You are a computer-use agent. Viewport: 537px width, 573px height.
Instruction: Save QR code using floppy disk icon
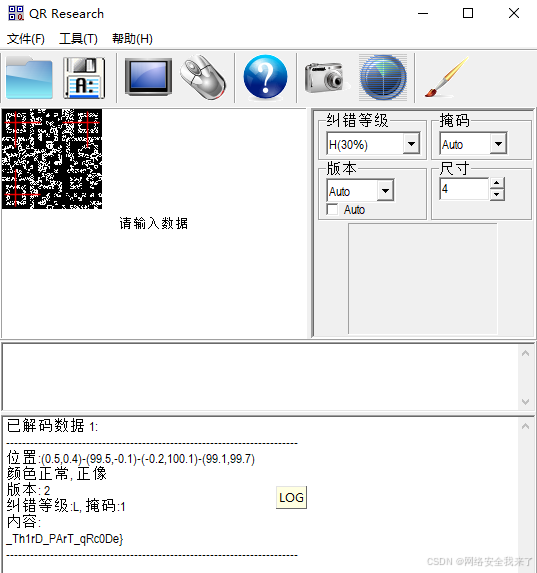pos(84,78)
